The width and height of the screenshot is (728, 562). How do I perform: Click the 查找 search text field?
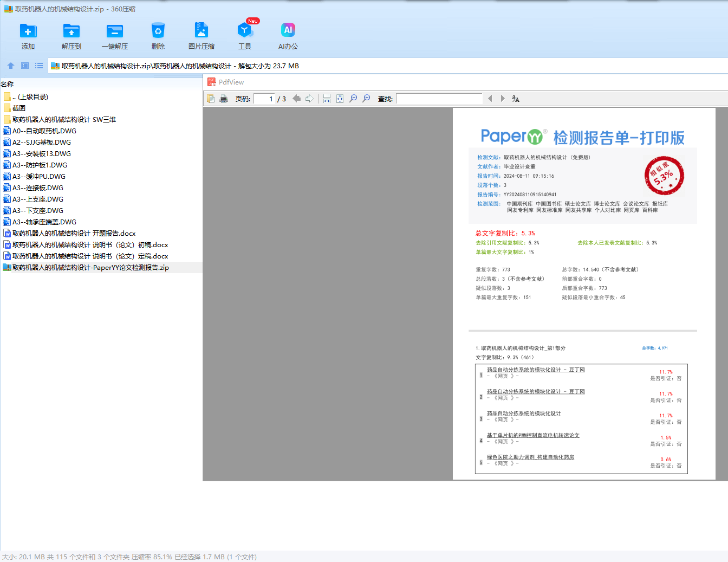tap(439, 99)
